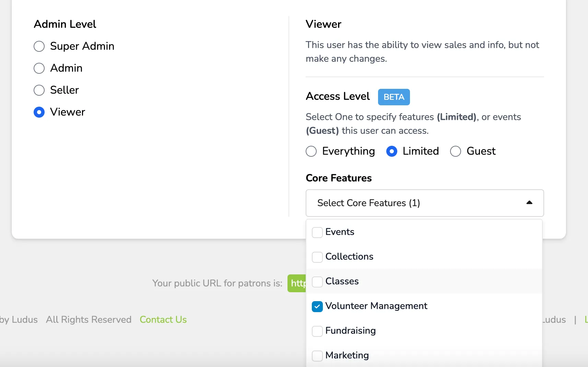Select the Super Admin radio button
The image size is (588, 367).
[x=39, y=46]
